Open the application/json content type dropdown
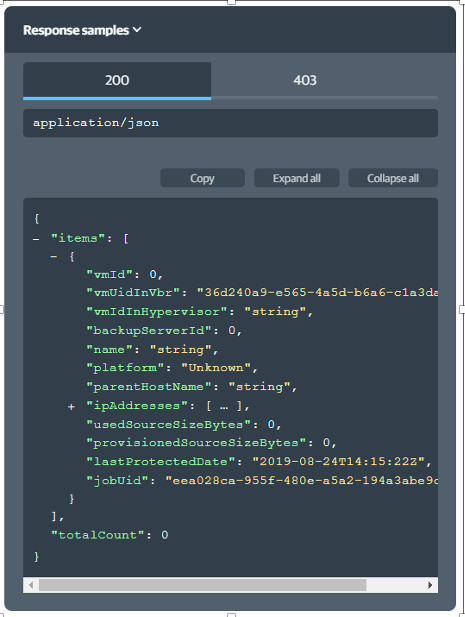This screenshot has height=617, width=465. (230, 123)
